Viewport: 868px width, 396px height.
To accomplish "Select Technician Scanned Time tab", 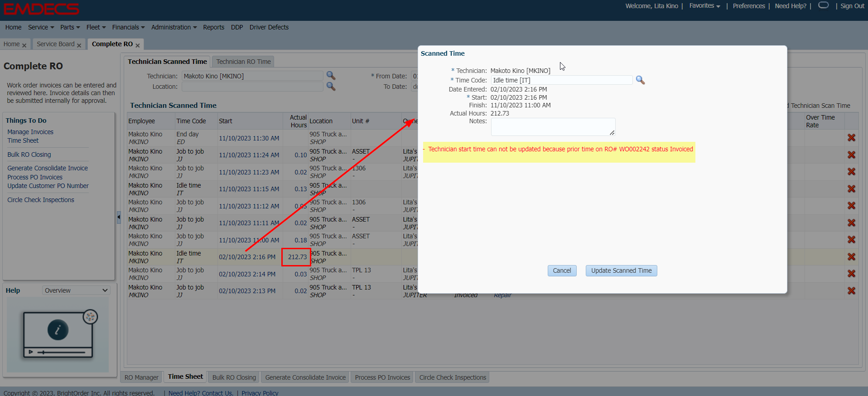I will tap(167, 62).
